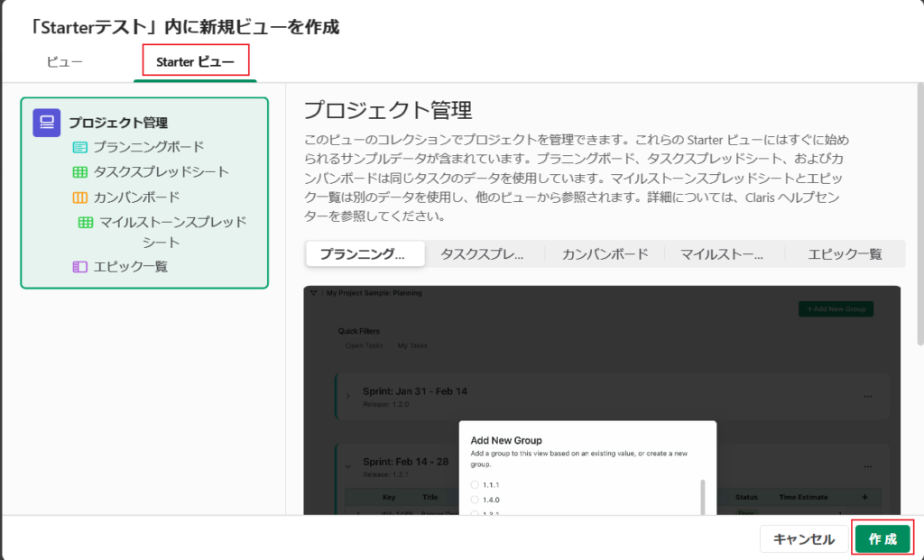Image resolution: width=924 pixels, height=560 pixels.
Task: Toggle the Open Tasks quick filter
Action: coord(365,345)
